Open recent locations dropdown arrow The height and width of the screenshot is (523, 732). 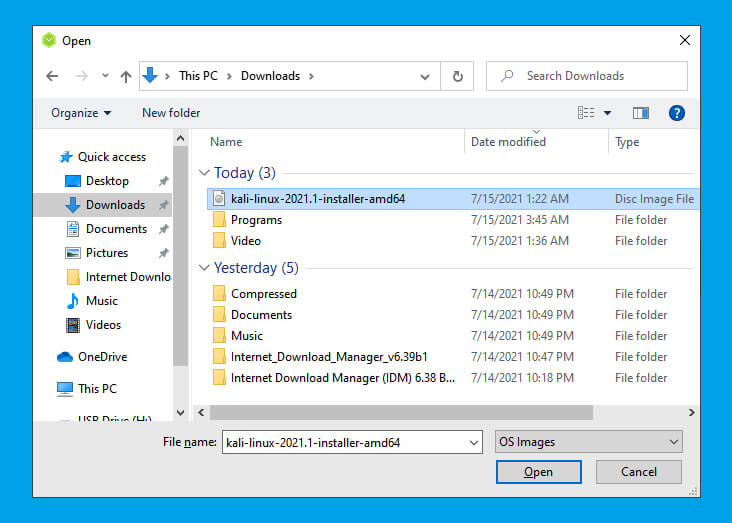pyautogui.click(x=106, y=76)
